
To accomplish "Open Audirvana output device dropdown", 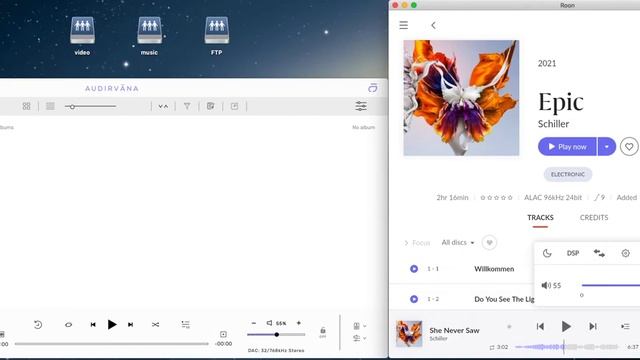I will pos(360,326).
